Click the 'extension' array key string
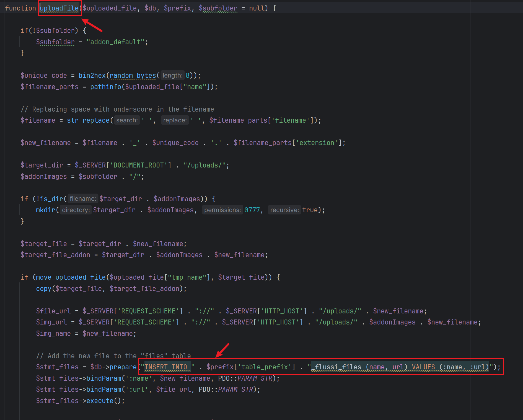Viewport: 523px width, 420px height. (317, 143)
